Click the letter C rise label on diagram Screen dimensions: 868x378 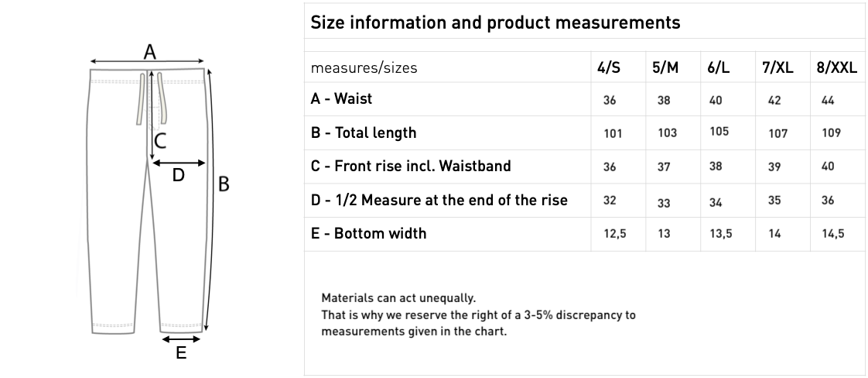(x=161, y=141)
